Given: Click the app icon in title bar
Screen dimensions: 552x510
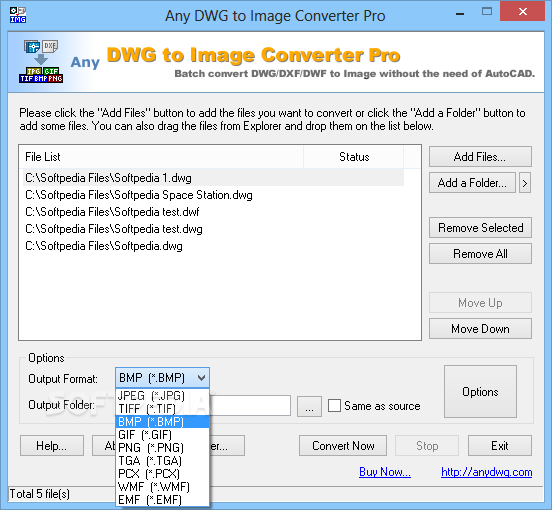Looking at the screenshot, I should click(18, 15).
